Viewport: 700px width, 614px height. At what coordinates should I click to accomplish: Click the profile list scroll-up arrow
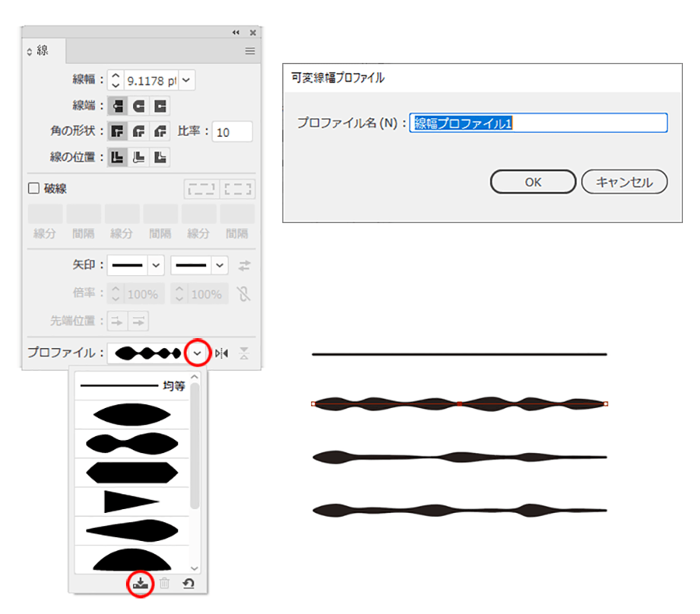(194, 377)
